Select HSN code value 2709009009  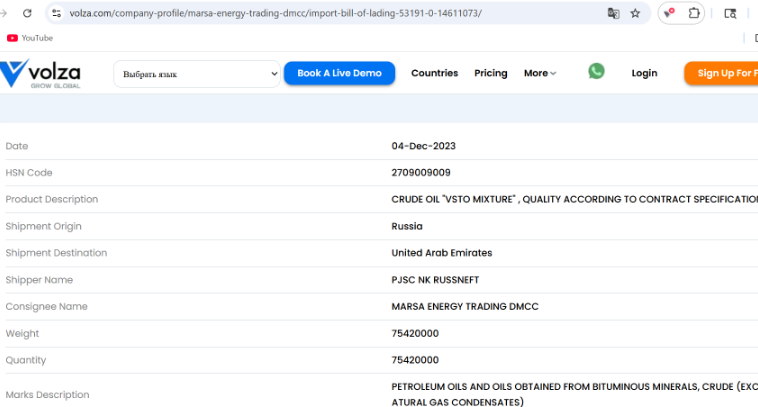421,173
